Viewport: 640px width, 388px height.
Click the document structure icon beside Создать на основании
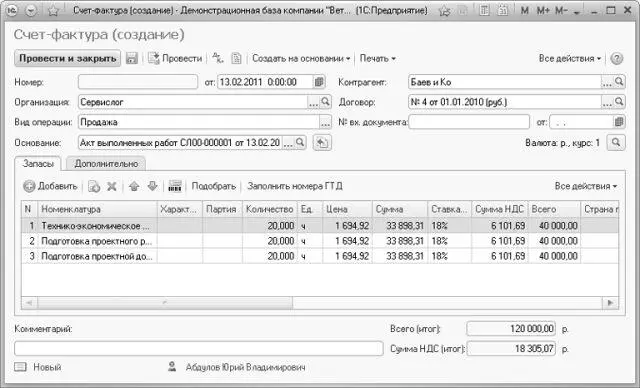click(236, 58)
